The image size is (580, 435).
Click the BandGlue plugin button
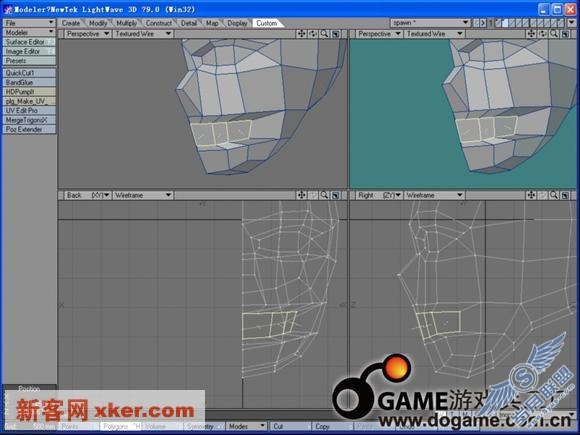tap(29, 82)
